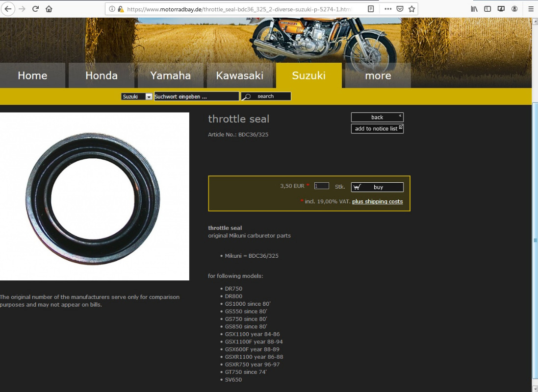This screenshot has width=538, height=392.
Task: Go to the browser home page
Action: (49, 9)
